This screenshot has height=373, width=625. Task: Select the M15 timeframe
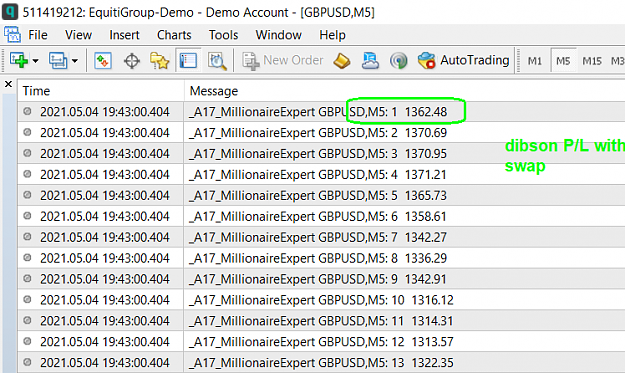pos(592,61)
